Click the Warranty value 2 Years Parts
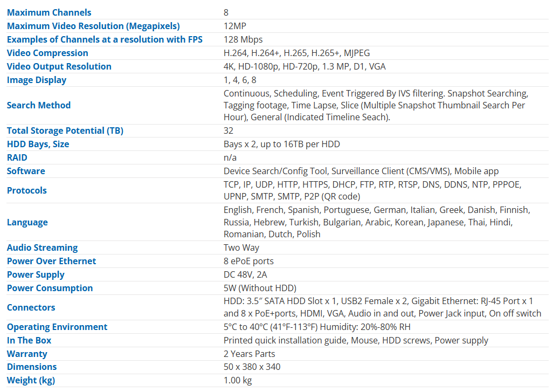Image resolution: width=553 pixels, height=392 pixels. pyautogui.click(x=250, y=354)
